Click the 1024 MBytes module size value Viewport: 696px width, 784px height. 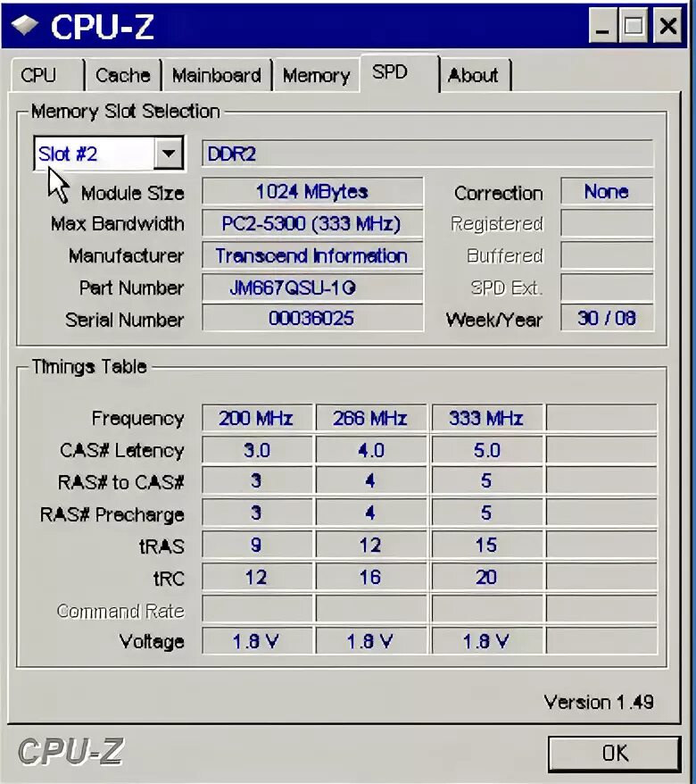[312, 191]
